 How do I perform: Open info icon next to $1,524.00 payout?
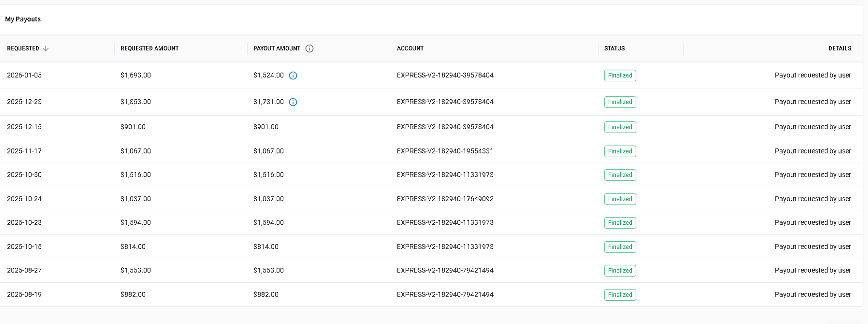click(293, 76)
